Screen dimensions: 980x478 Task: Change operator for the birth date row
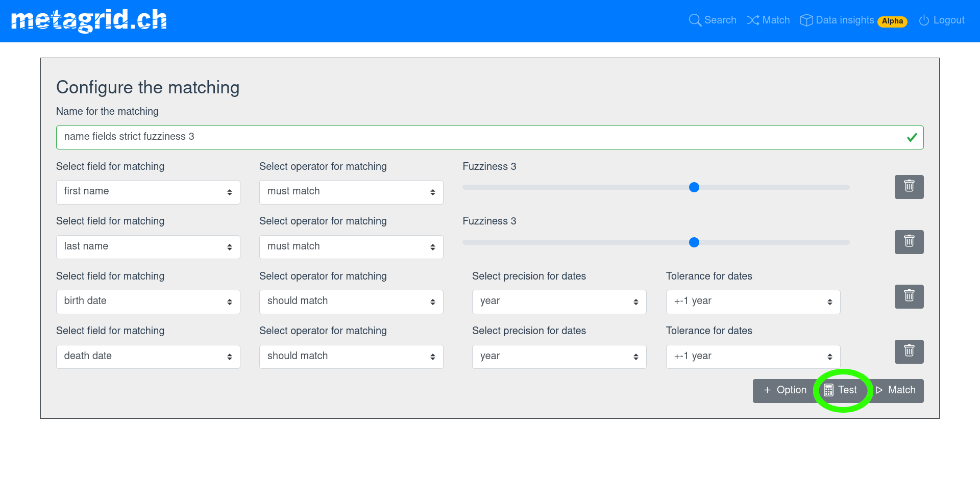pyautogui.click(x=351, y=301)
